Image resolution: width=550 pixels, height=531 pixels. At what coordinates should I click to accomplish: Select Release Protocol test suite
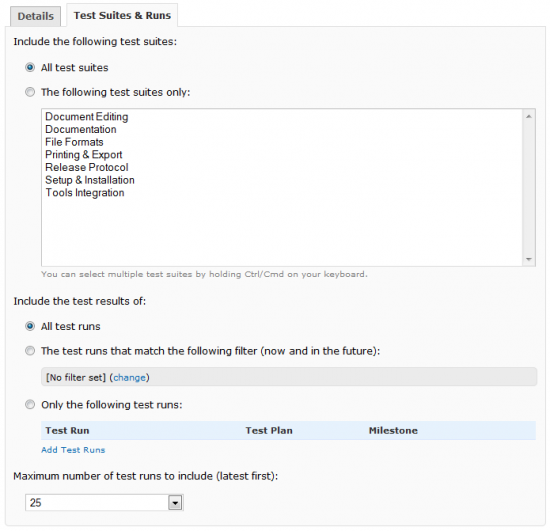[87, 167]
